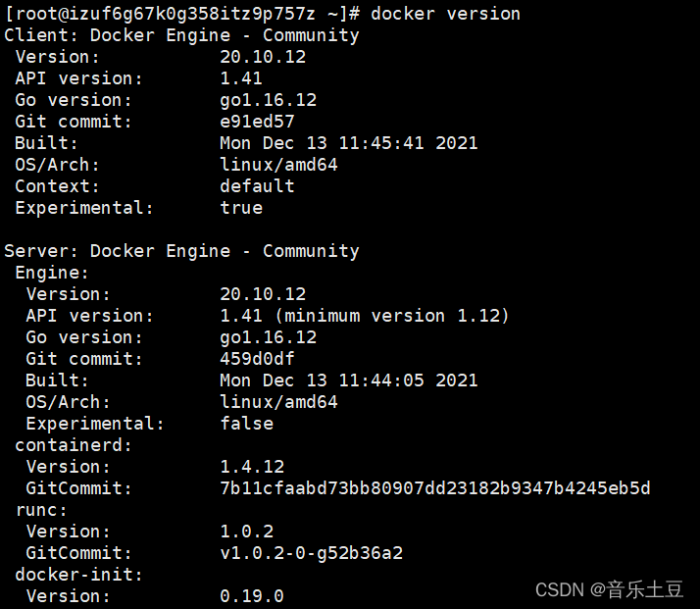
Task: Click the docker version command text
Action: click(445, 14)
